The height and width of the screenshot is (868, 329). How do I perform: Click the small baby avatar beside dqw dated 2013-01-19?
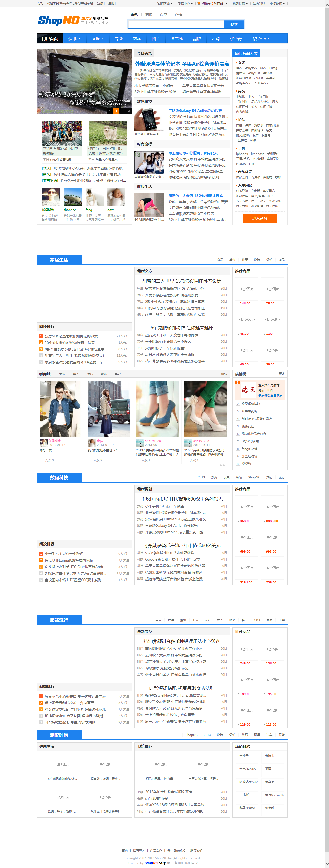coord(91,442)
